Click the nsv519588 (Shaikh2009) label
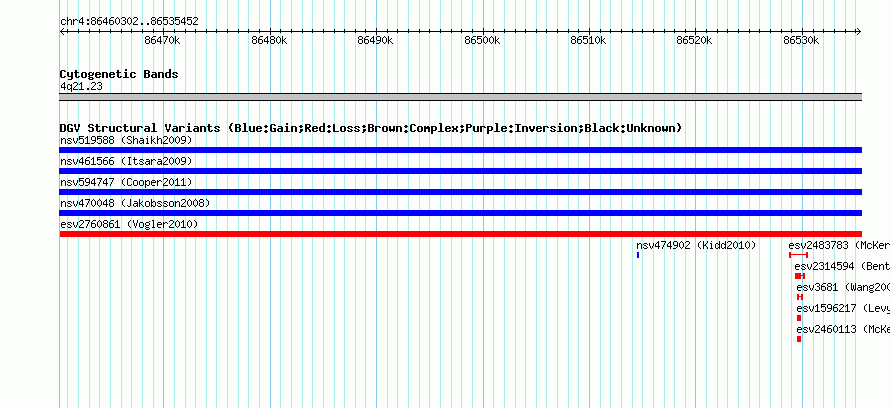 126,140
